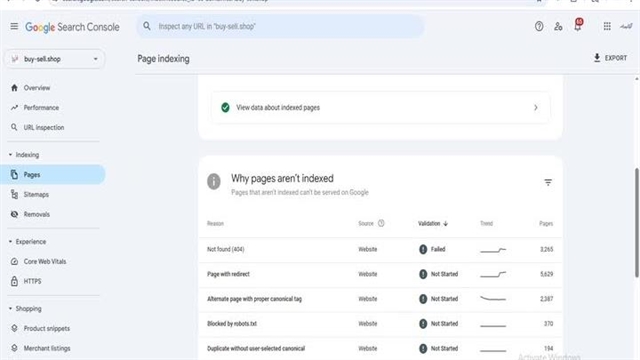This screenshot has width=640, height=360.
Task: Open the Page with redirect row
Action: tap(380, 274)
